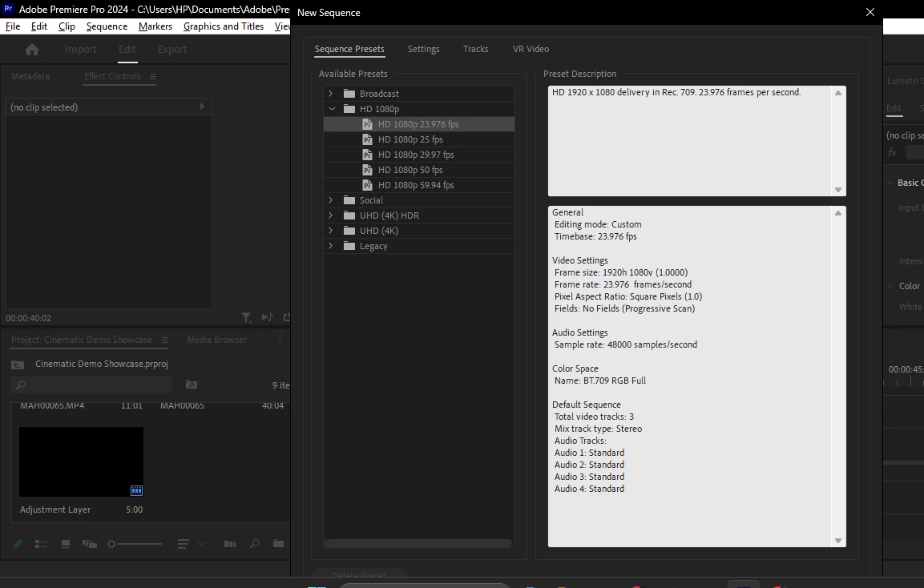Screen dimensions: 924x588
Task: Select the HD 1080p 23.976 fps preset
Action: (x=419, y=124)
